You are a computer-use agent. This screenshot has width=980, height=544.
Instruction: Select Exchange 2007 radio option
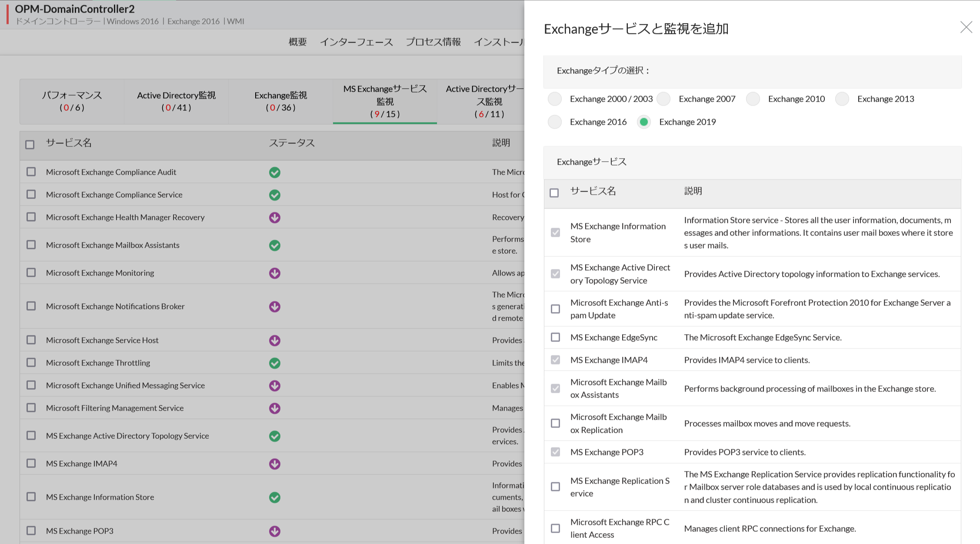663,99
